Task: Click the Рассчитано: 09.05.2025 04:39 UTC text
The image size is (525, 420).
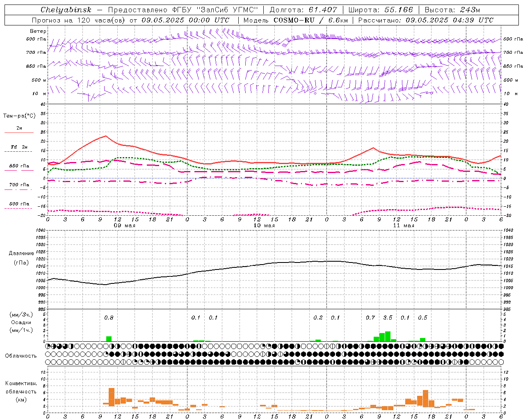Action: coord(426,20)
